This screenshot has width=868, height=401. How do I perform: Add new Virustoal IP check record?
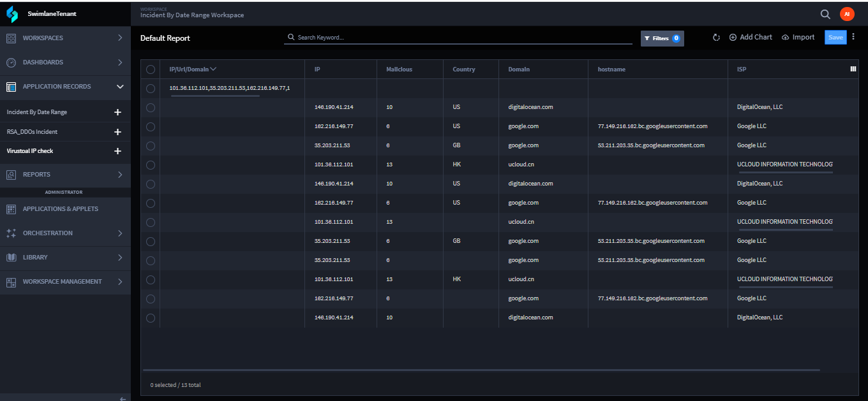pos(117,151)
